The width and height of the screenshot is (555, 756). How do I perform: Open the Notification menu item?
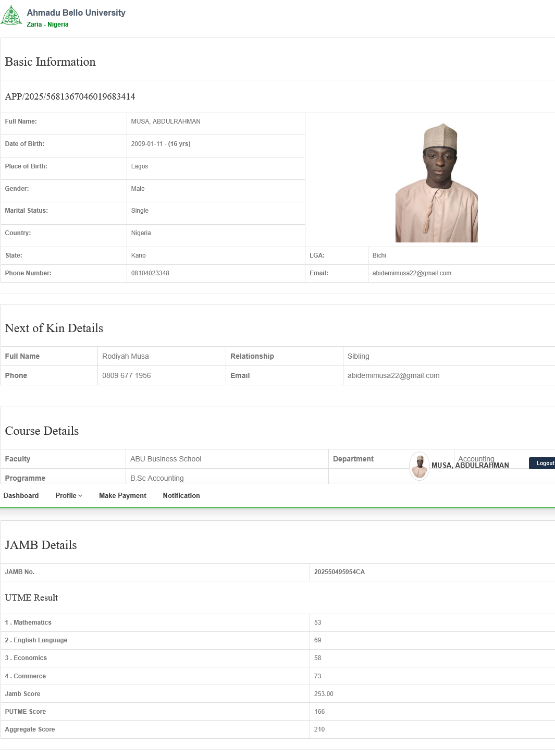(181, 495)
